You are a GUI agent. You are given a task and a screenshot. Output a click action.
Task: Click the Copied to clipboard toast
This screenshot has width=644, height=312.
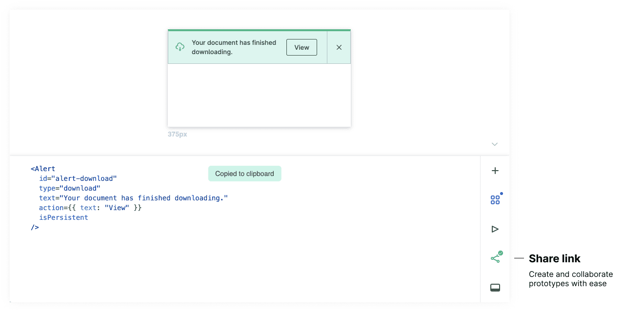[244, 174]
